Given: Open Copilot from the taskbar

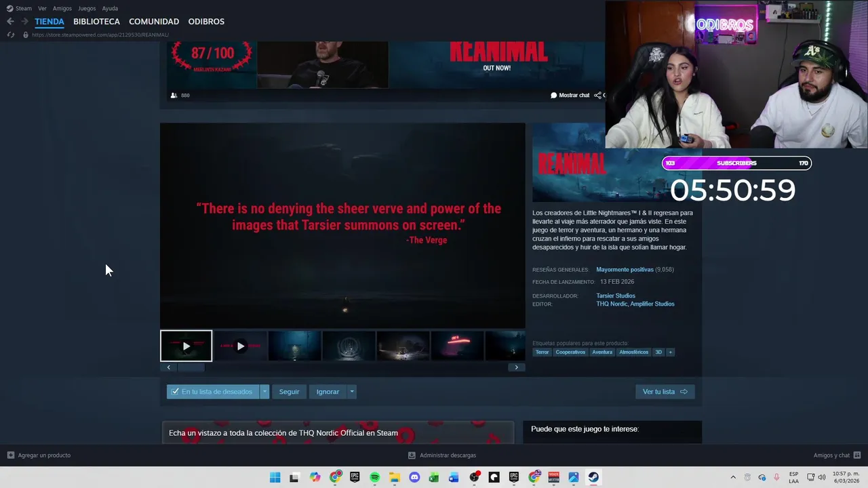Looking at the screenshot, I should point(315,477).
